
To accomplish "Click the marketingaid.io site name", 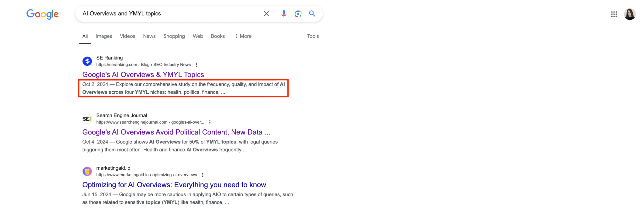I will 113,168.
